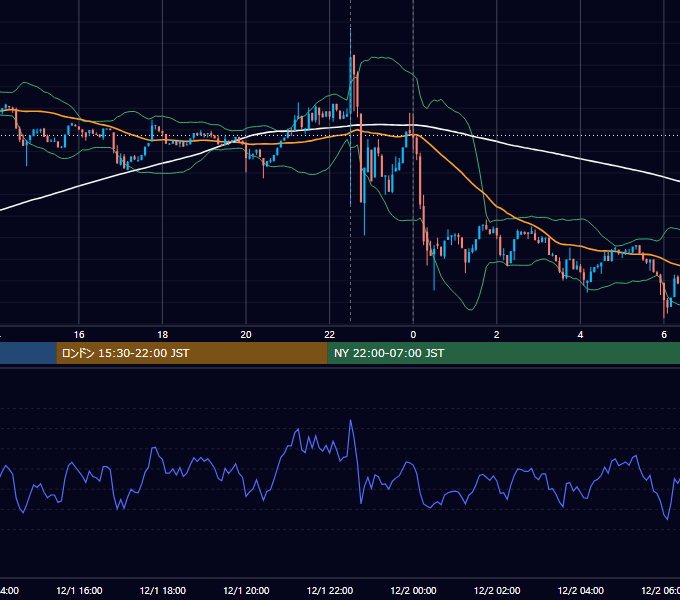The width and height of the screenshot is (680, 600).
Task: Click the 12/1 22:00 date label
Action: (x=330, y=590)
